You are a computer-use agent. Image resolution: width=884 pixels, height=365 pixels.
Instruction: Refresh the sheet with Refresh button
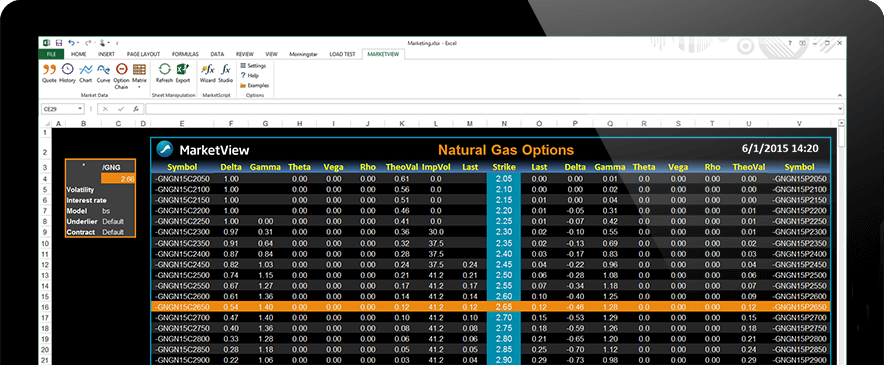[x=164, y=73]
